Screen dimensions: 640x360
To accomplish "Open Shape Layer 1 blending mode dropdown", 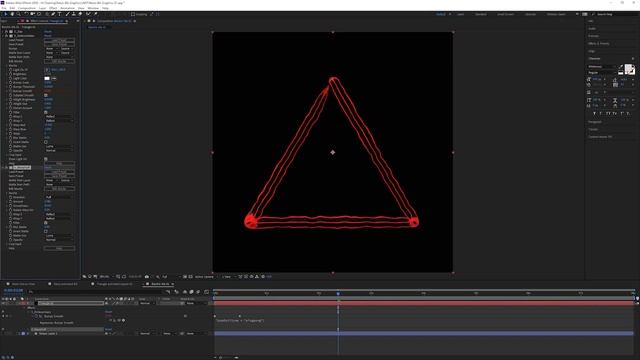I will 147,333.
